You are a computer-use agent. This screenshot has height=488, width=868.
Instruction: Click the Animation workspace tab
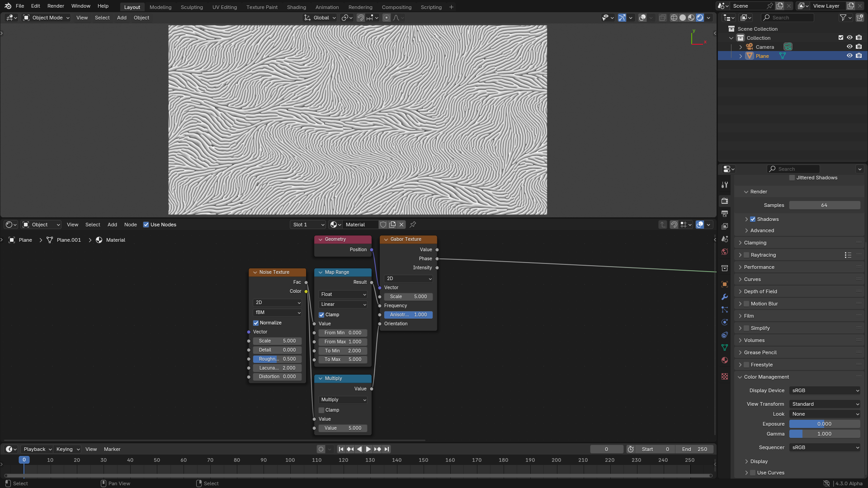click(327, 7)
